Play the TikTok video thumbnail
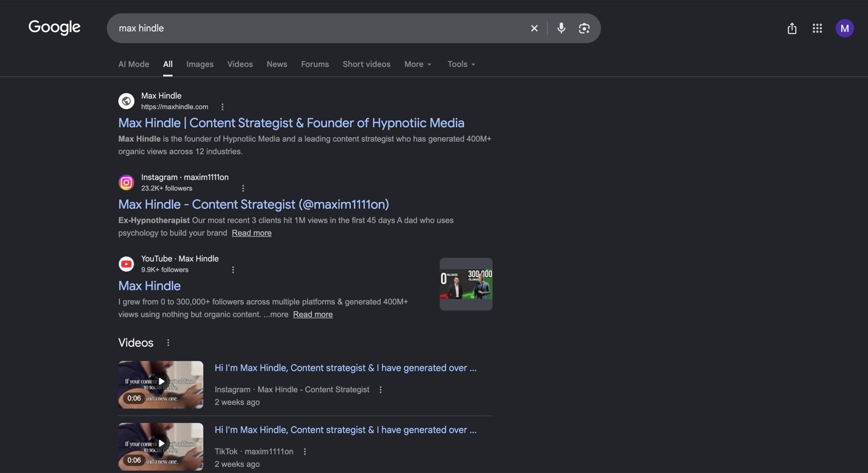The width and height of the screenshot is (868, 473). tap(161, 446)
